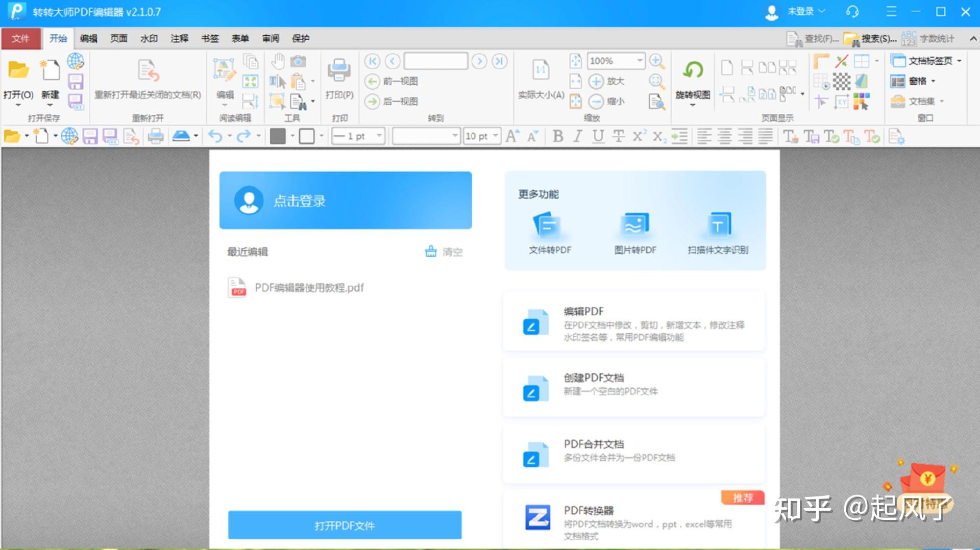Toggle italic text formatting
The image size is (980, 550).
pos(578,136)
